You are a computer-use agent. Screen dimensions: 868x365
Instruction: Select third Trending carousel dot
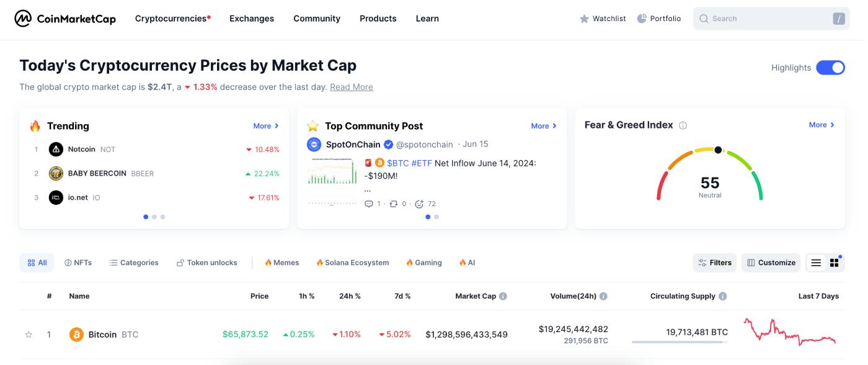point(162,217)
